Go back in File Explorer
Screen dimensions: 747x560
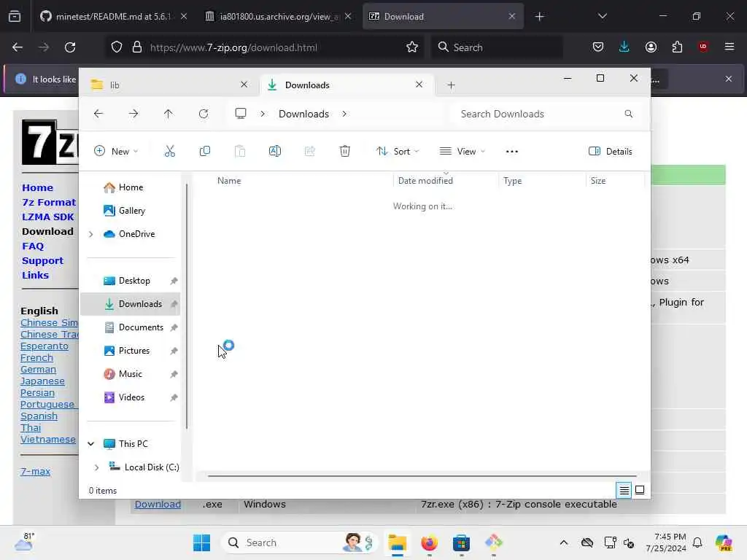tap(98, 114)
